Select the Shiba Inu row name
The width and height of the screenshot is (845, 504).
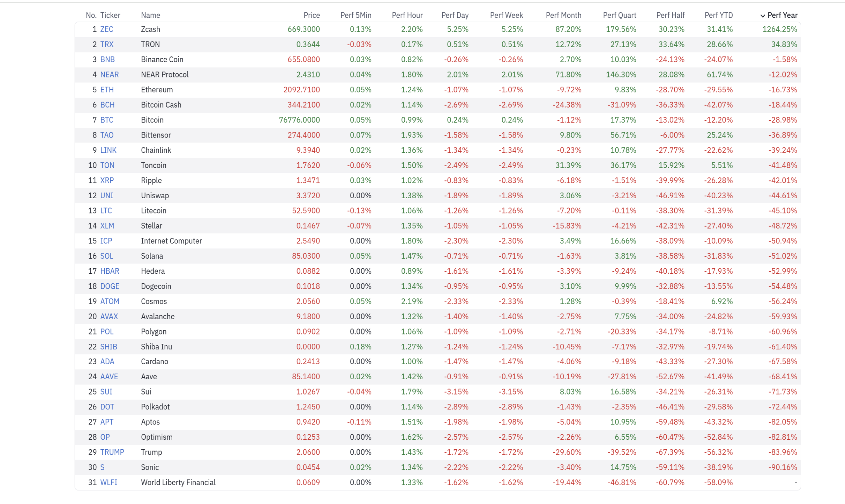click(157, 346)
